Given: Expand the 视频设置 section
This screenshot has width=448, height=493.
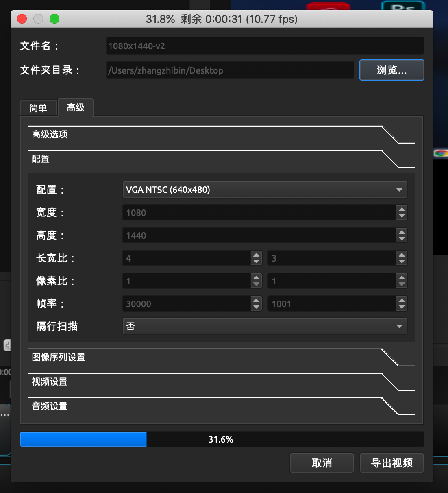Looking at the screenshot, I should 49,382.
